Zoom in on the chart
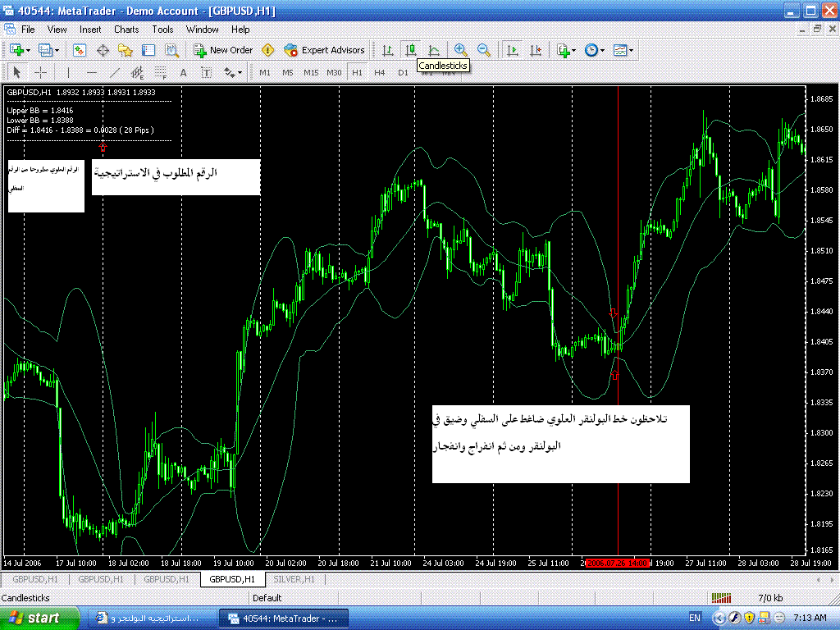The width and height of the screenshot is (840, 630). 460,50
